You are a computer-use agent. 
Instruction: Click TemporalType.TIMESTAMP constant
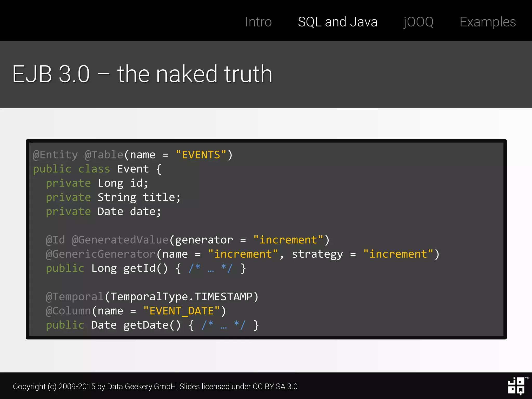(181, 297)
